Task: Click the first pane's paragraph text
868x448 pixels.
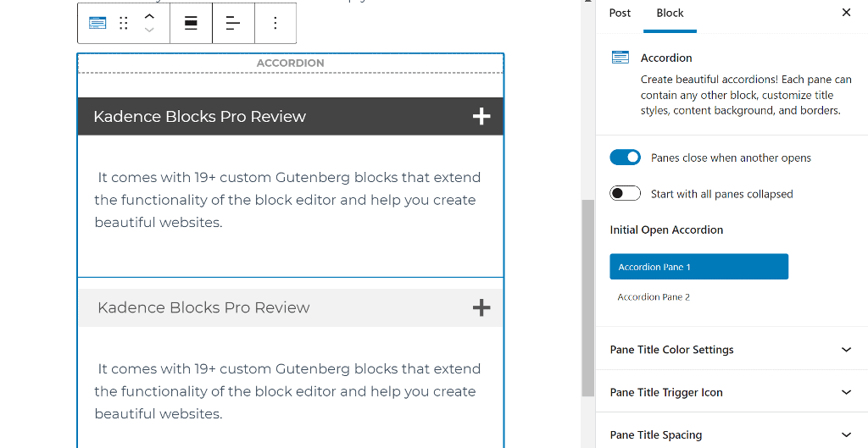Action: (287, 200)
